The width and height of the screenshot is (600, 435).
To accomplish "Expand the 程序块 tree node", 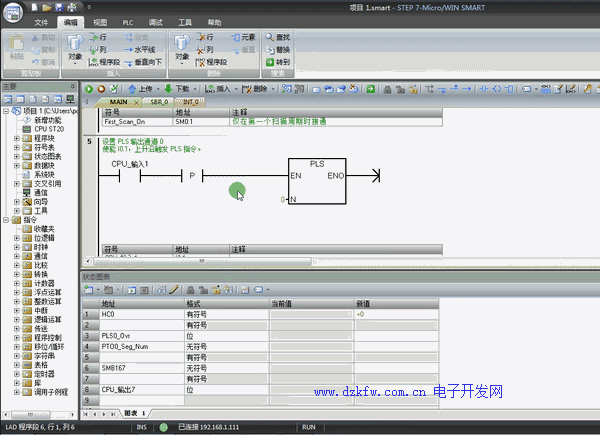I will (x=16, y=138).
